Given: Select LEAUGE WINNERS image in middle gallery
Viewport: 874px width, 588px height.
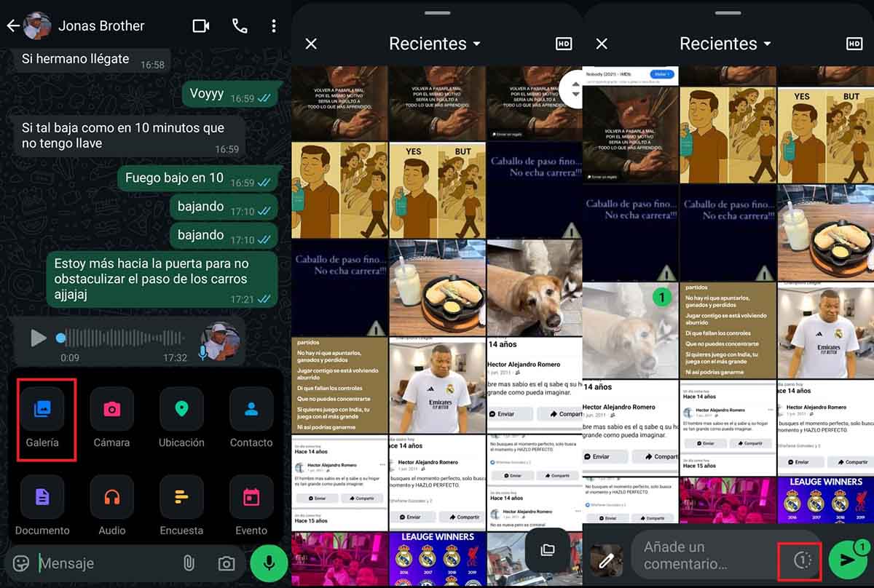Looking at the screenshot, I should (x=436, y=559).
